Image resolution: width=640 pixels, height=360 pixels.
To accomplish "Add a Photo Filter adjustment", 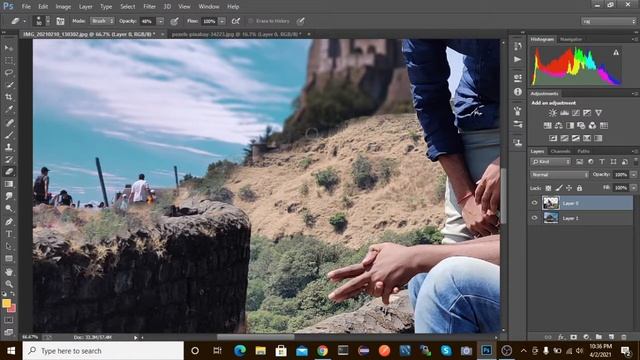I will click(x=581, y=125).
